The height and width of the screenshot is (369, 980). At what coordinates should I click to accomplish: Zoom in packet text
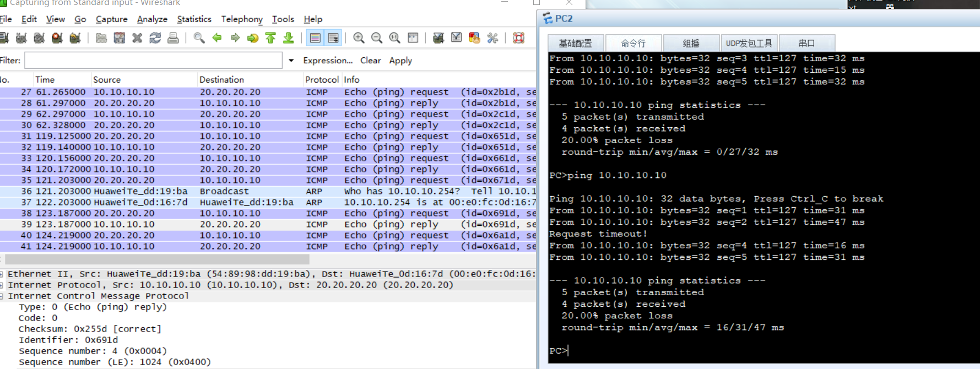pos(359,38)
